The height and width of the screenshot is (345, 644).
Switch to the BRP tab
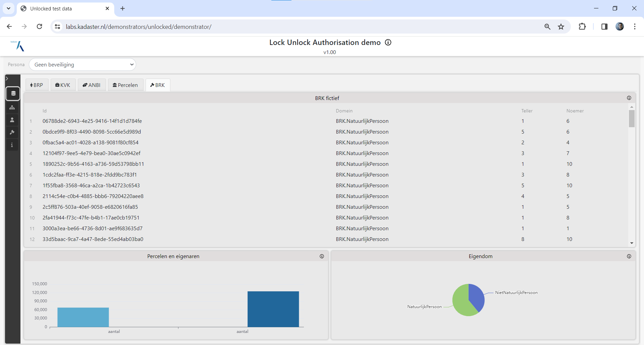(x=37, y=85)
